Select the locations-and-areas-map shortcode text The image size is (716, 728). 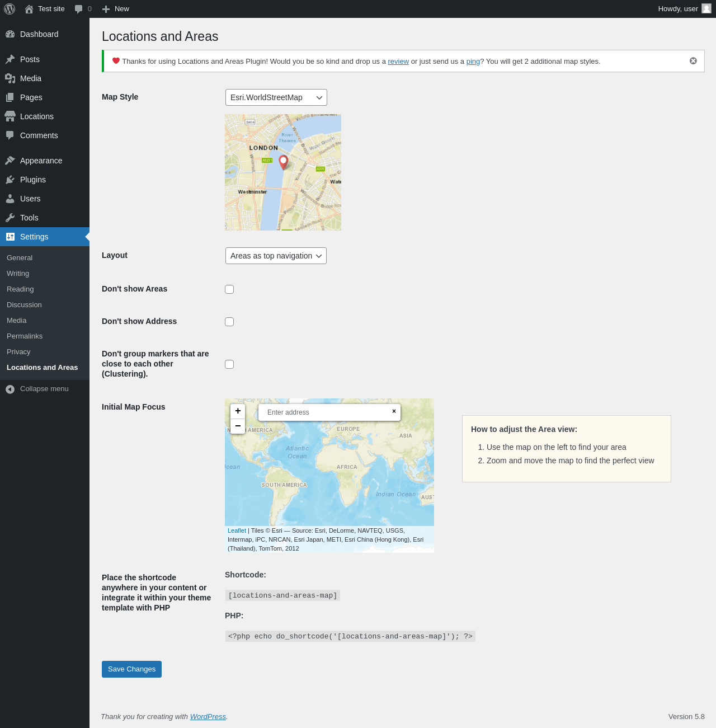point(282,595)
